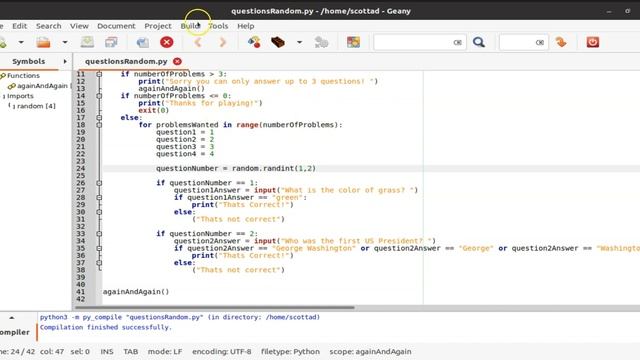Open the Build dropdown arrow next to the brick
Image resolution: width=640 pixels, height=360 pixels.
[x=299, y=42]
